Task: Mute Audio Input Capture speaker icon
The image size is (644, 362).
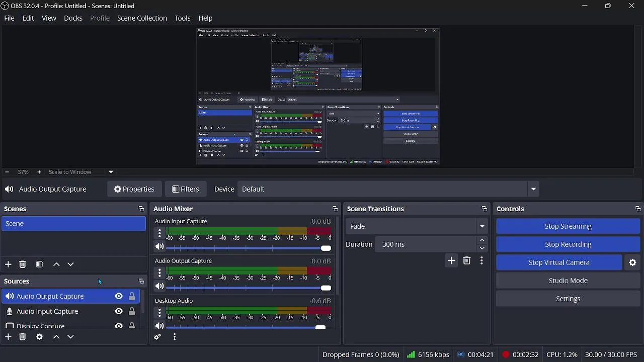Action: click(x=159, y=247)
